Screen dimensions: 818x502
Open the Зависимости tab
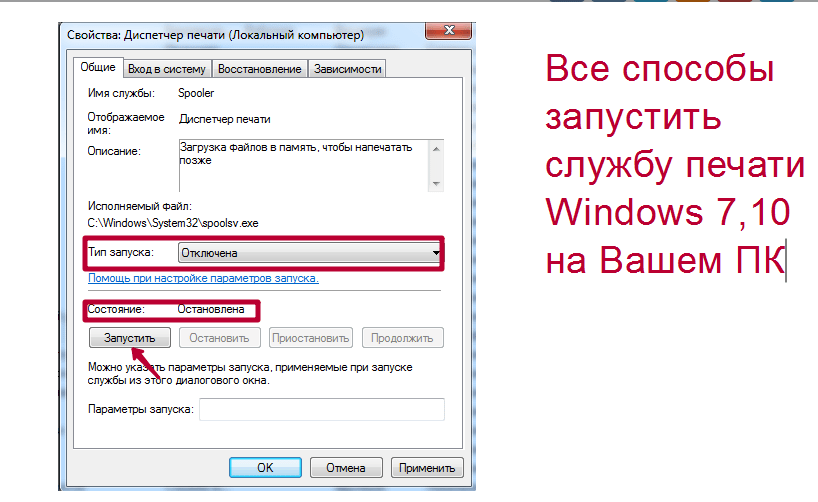[347, 69]
